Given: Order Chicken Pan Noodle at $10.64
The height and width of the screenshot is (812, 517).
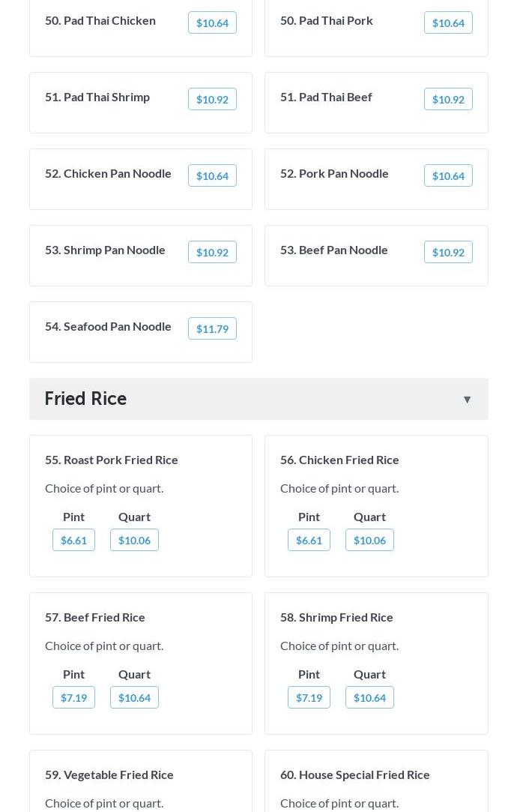Looking at the screenshot, I should coord(212,176).
